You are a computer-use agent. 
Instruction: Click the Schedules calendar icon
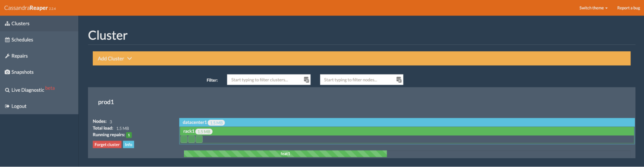click(7, 40)
